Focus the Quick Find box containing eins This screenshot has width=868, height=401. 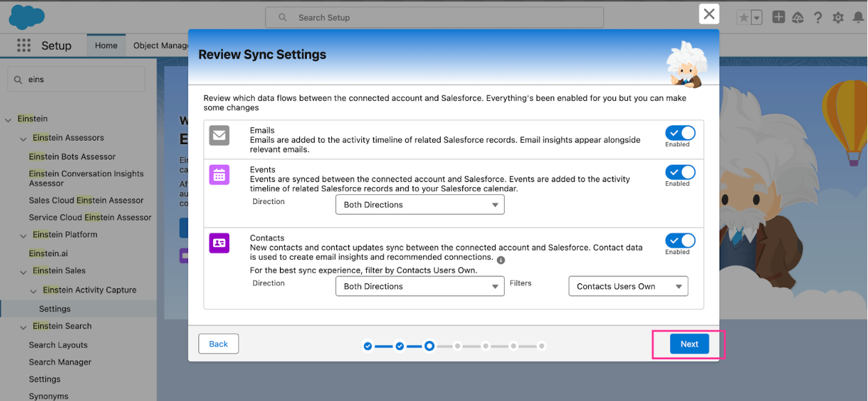tap(77, 79)
